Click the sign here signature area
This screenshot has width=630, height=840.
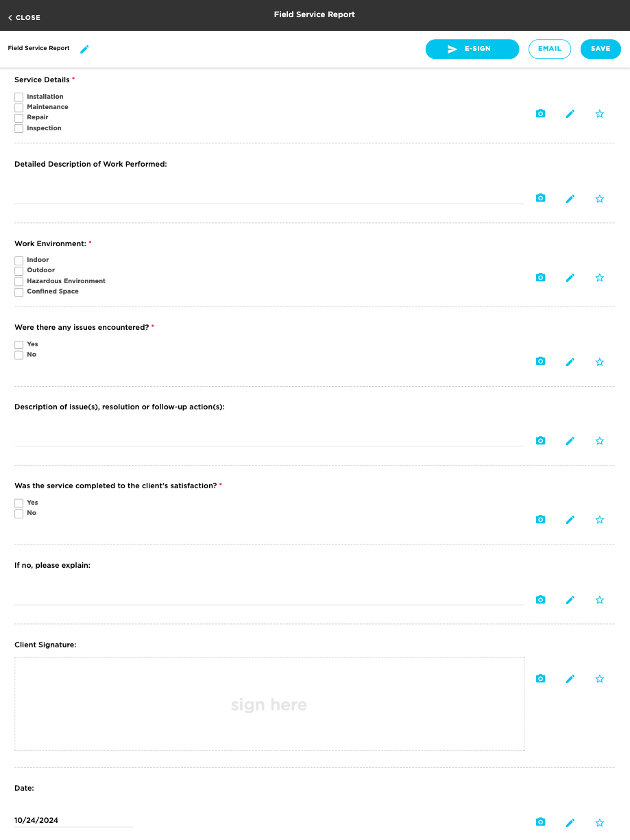269,704
